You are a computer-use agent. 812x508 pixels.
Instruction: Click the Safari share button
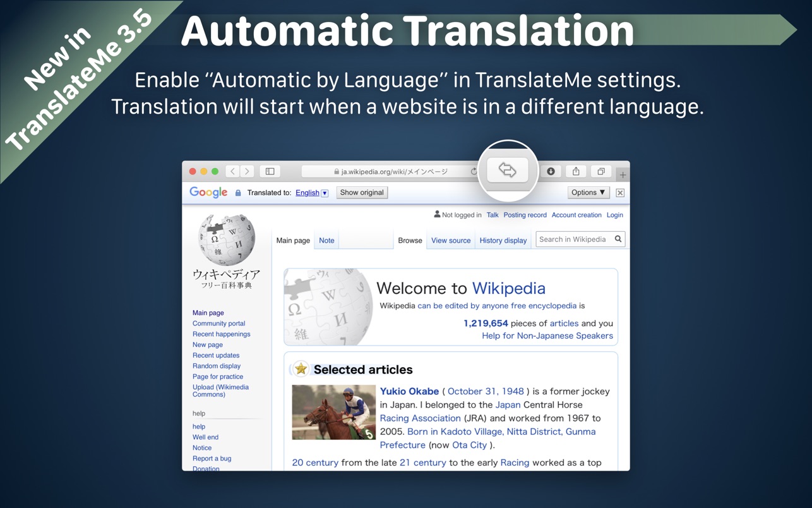pos(576,171)
